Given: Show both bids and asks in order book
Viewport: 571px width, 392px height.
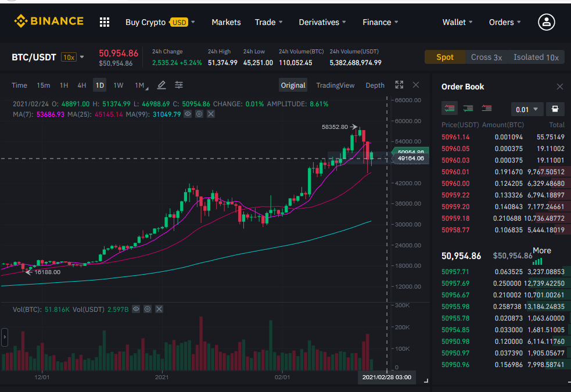Looking at the screenshot, I should pyautogui.click(x=450, y=109).
